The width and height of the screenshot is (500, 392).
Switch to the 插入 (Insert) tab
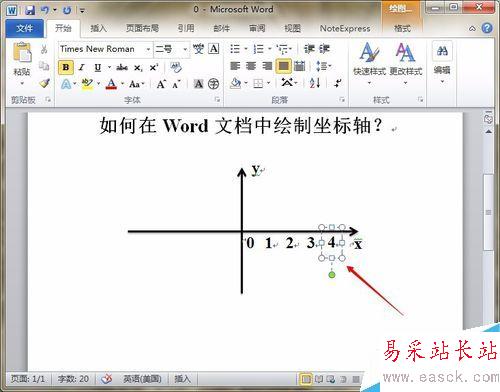click(98, 29)
